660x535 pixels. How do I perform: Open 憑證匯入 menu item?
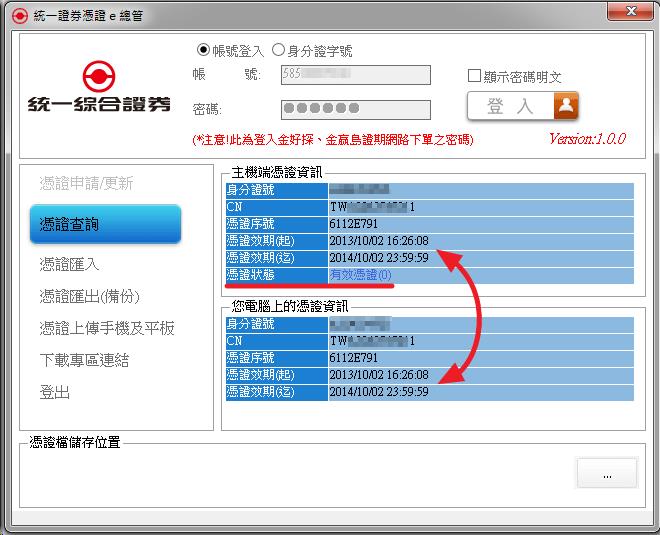coord(69,264)
